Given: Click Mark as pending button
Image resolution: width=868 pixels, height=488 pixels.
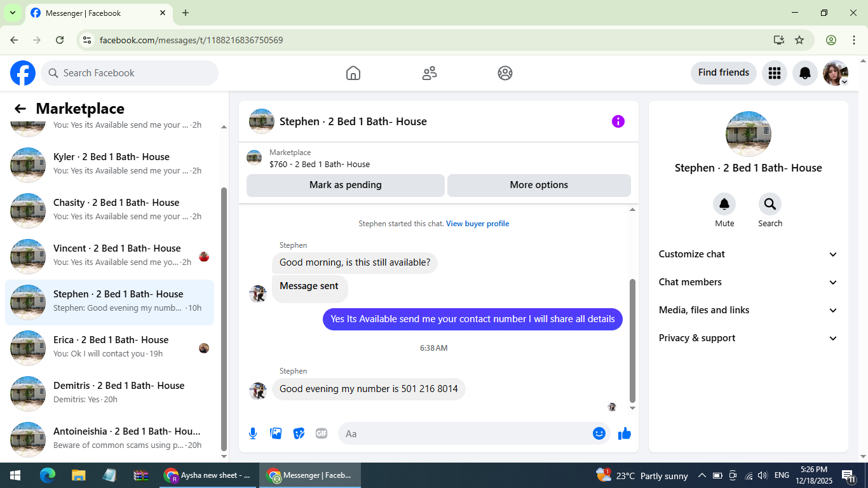Looking at the screenshot, I should click(346, 185).
